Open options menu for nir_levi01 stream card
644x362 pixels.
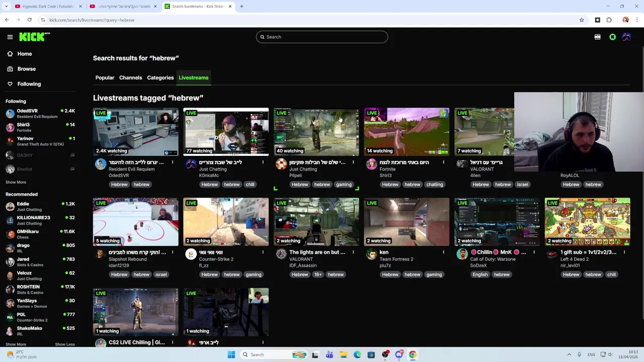click(x=624, y=252)
